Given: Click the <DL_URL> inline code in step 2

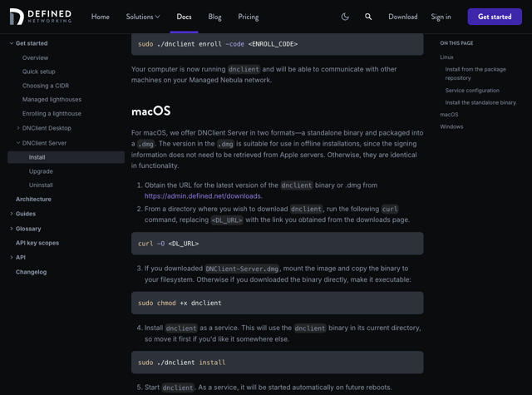Looking at the screenshot, I should click(x=227, y=220).
